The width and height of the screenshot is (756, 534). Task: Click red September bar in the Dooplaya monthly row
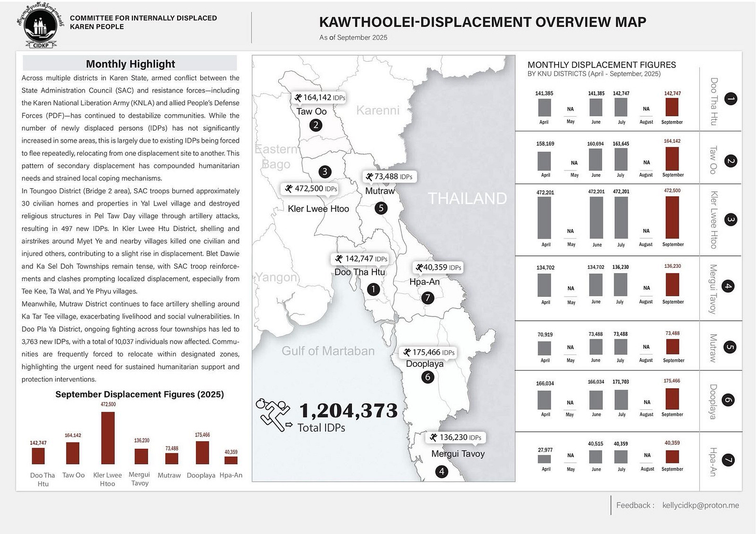coord(672,399)
